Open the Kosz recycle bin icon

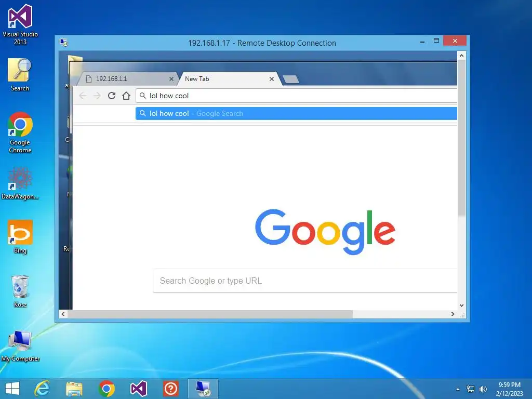pos(20,291)
